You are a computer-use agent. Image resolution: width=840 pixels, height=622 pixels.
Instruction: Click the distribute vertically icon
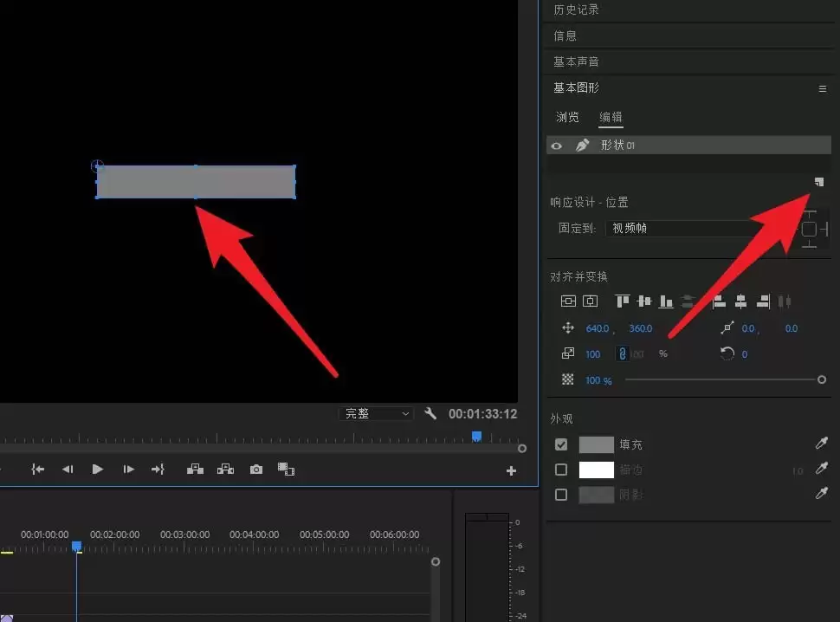[x=688, y=301]
